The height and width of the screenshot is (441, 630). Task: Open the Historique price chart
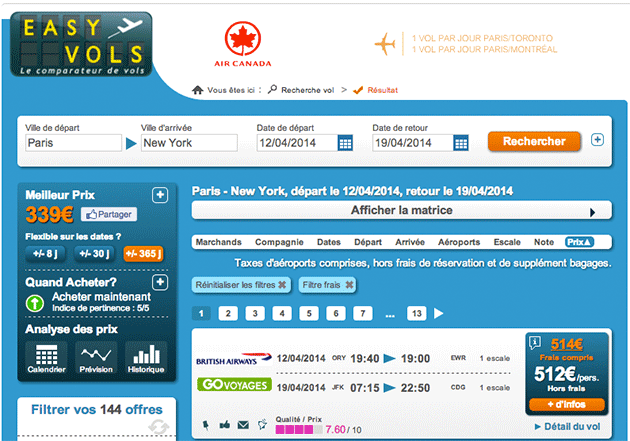[x=146, y=358]
